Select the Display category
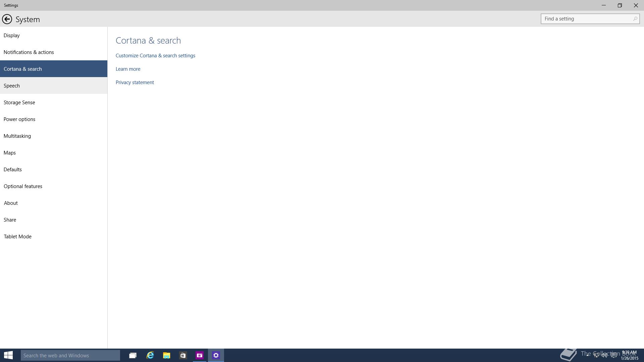The image size is (644, 362). pos(54,35)
